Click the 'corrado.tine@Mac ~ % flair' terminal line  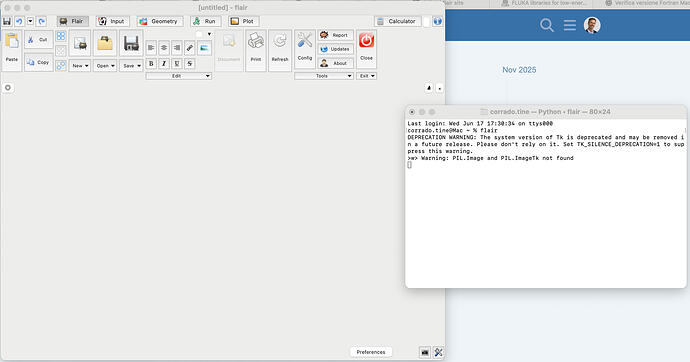pyautogui.click(x=452, y=131)
